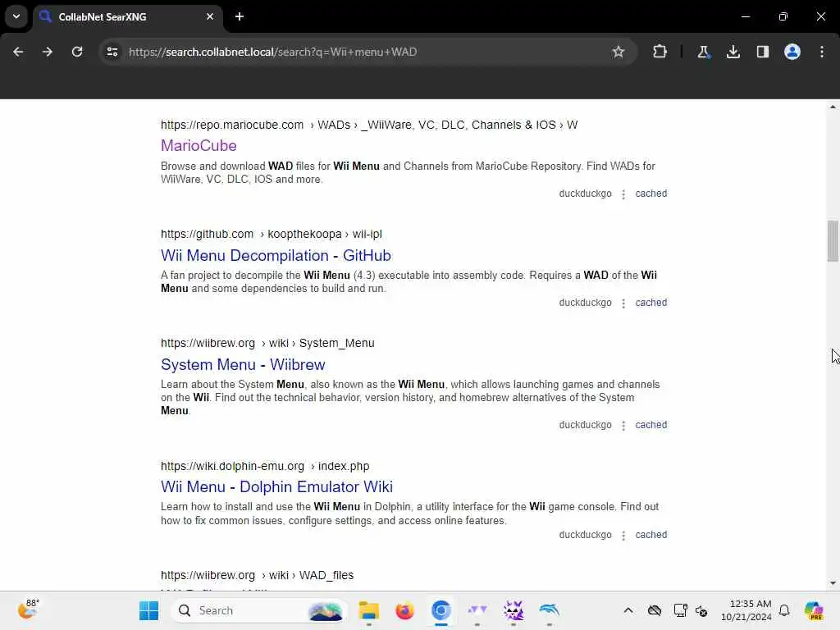Click the address bar URL

(272, 52)
